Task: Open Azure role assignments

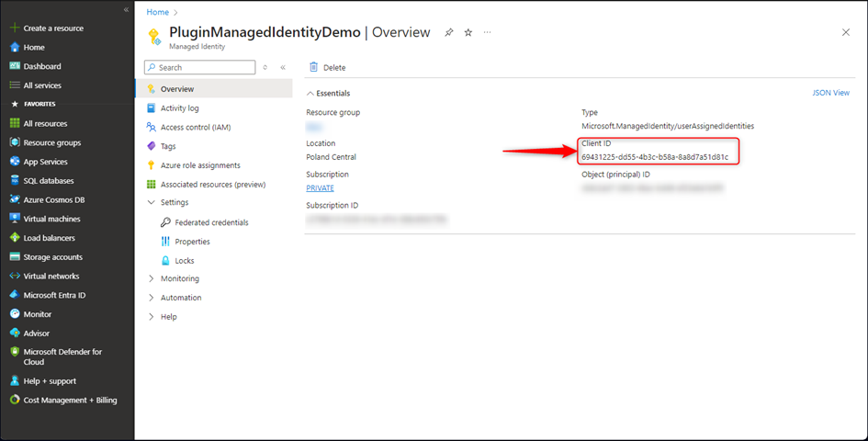Action: (x=200, y=165)
